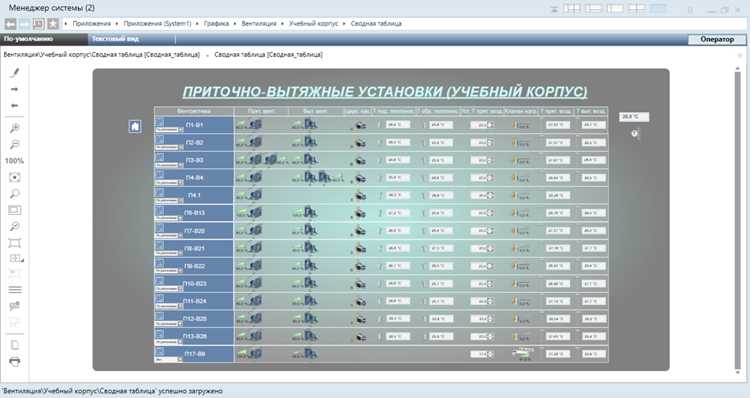Open exhaust fan icon for П1-В1

click(x=311, y=125)
